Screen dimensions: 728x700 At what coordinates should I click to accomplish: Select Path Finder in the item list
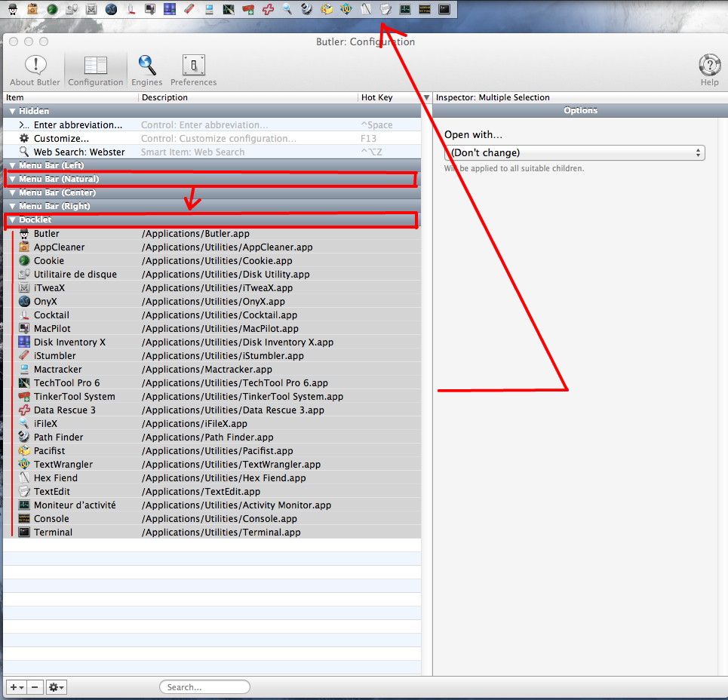(x=58, y=437)
